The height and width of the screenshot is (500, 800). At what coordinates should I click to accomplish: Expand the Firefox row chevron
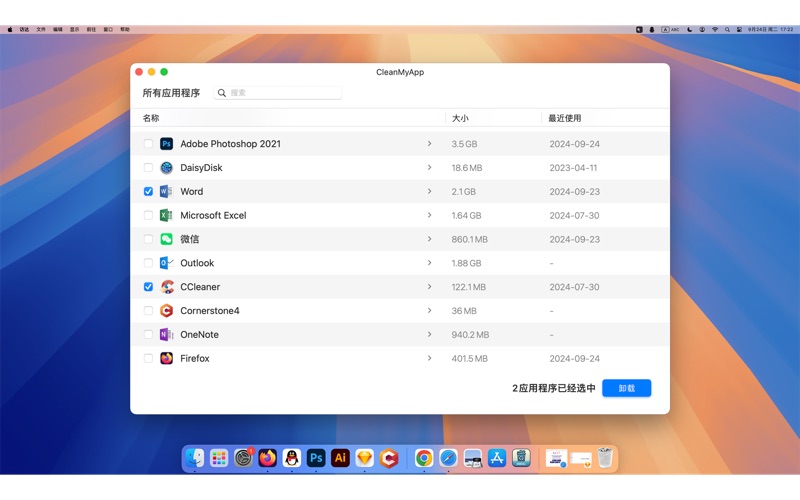coord(429,358)
